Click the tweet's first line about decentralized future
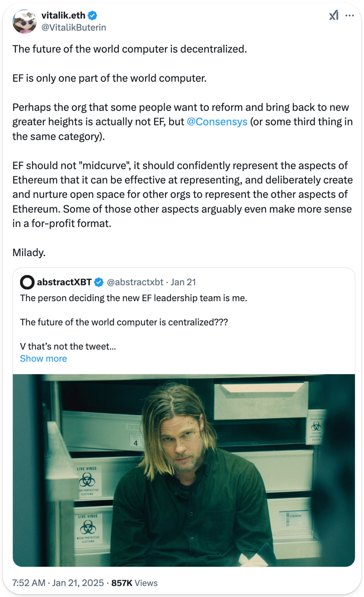Screen dimensions: 364x597 pos(130,49)
